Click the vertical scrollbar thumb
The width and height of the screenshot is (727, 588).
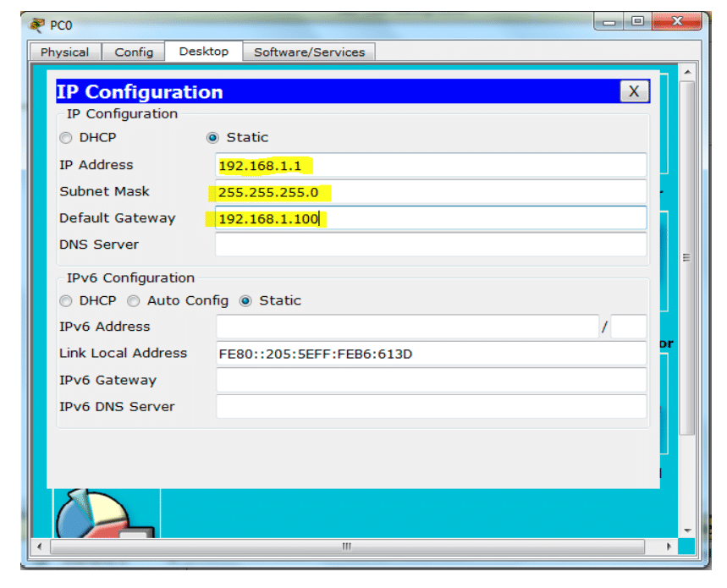pos(687,258)
